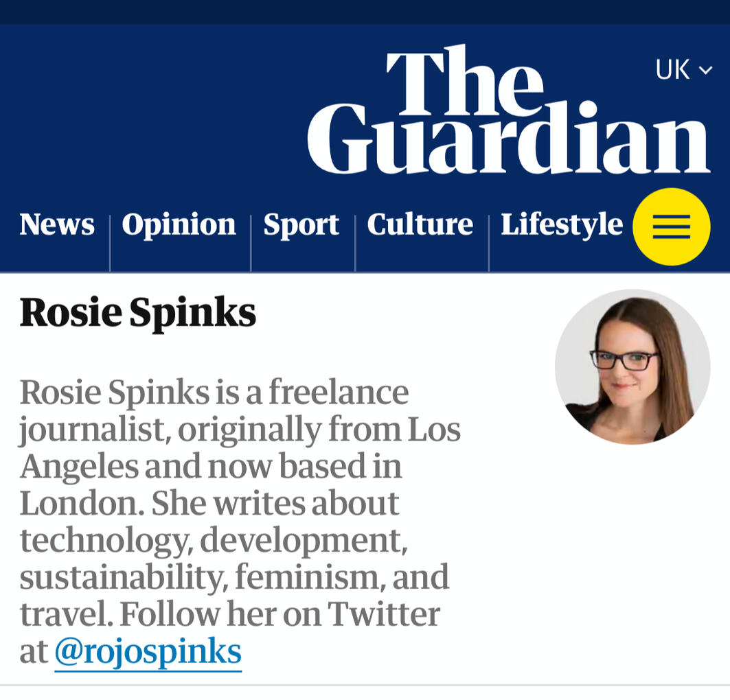Select the Sport tab
The image size is (730, 700).
pyautogui.click(x=301, y=224)
